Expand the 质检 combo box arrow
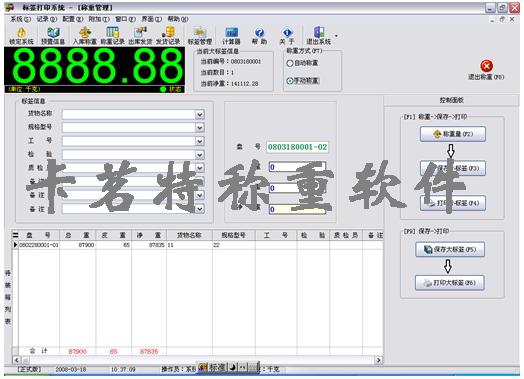This screenshot has width=524, height=379. coord(200,168)
